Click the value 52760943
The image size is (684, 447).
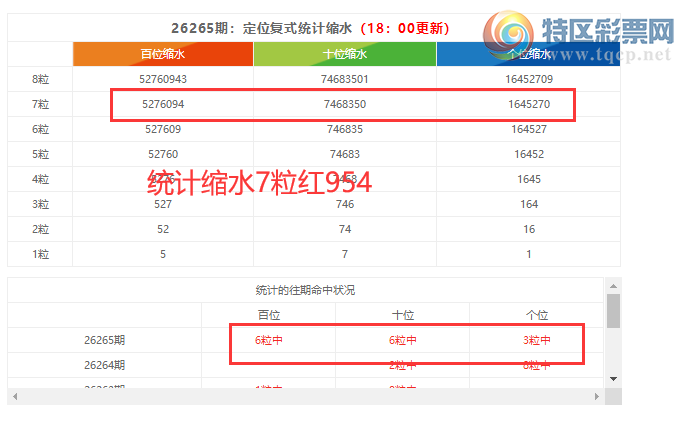point(163,79)
